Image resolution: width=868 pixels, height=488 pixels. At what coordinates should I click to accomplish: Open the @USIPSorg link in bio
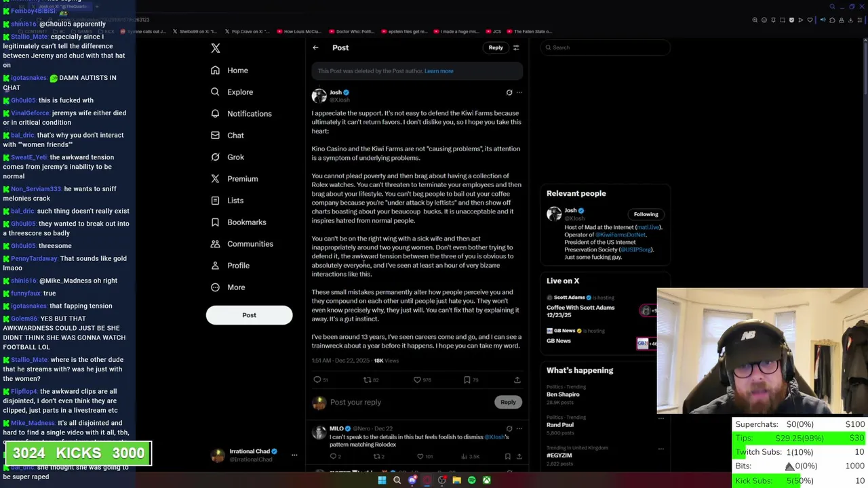point(636,249)
